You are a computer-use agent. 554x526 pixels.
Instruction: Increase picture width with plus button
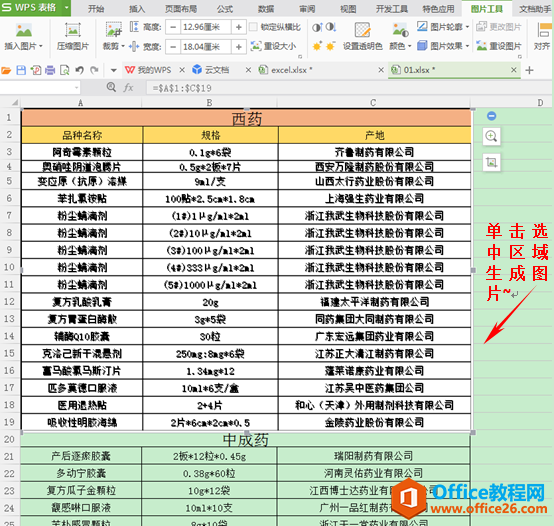tap(238, 47)
